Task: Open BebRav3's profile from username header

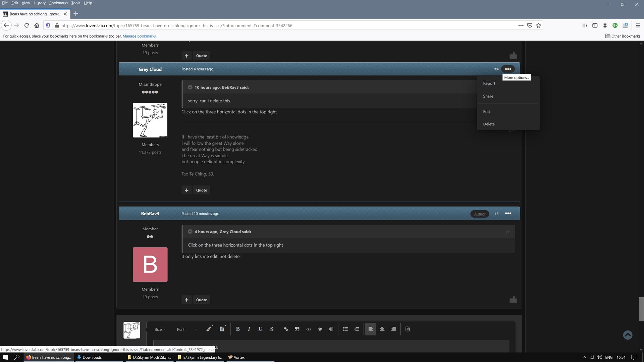Action: pyautogui.click(x=150, y=214)
